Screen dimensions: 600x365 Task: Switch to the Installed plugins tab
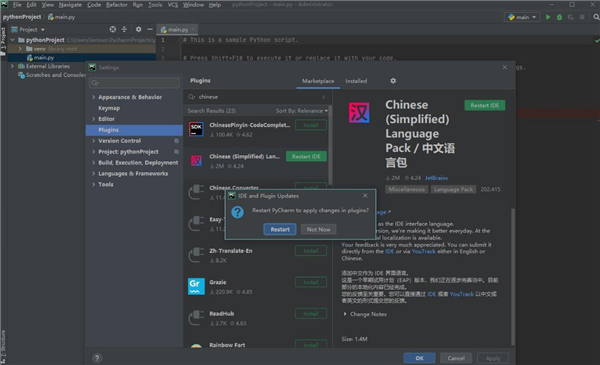[356, 81]
